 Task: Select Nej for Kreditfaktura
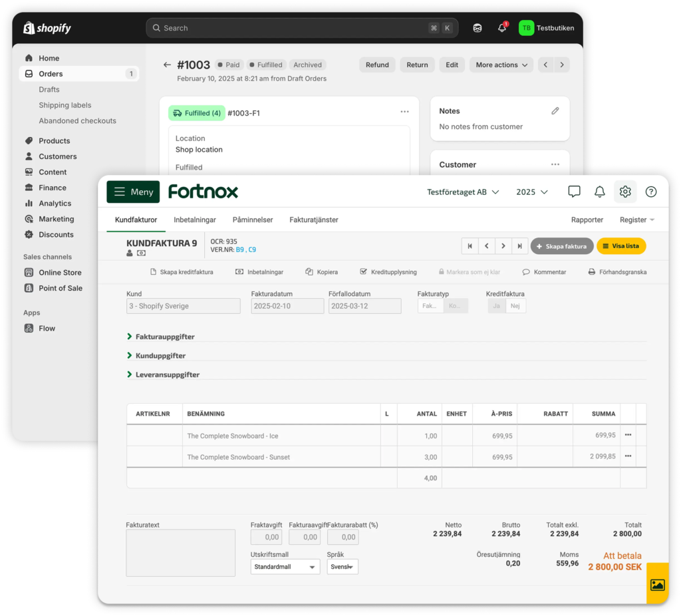515,304
